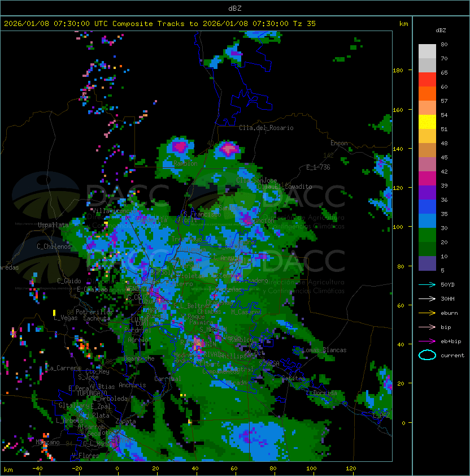Screen dimensions: 470x476
Task: Click the 'La_Carrera' map label
Action: tap(64, 368)
